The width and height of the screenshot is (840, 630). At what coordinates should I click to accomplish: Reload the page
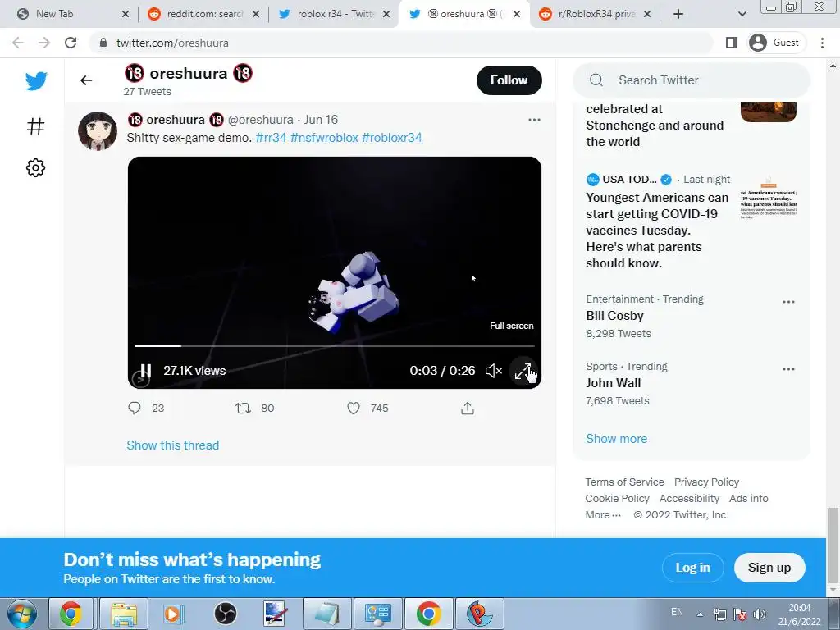coord(71,43)
